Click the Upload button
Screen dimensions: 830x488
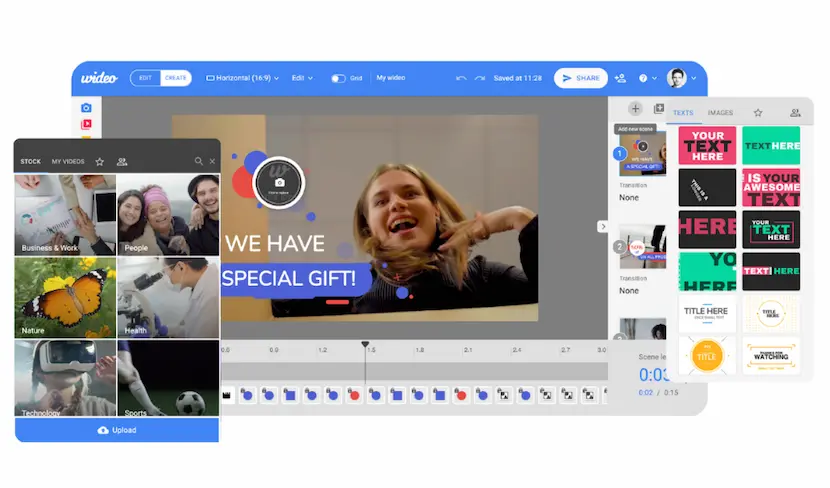pos(117,430)
